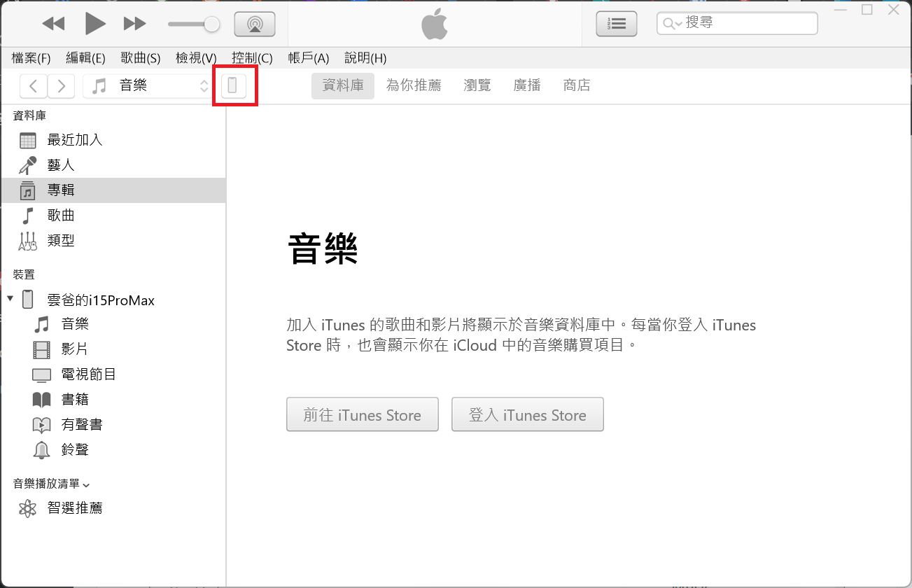Click the 登入 iTunes Store button
Viewport: 912px width, 588px height.
click(x=527, y=415)
